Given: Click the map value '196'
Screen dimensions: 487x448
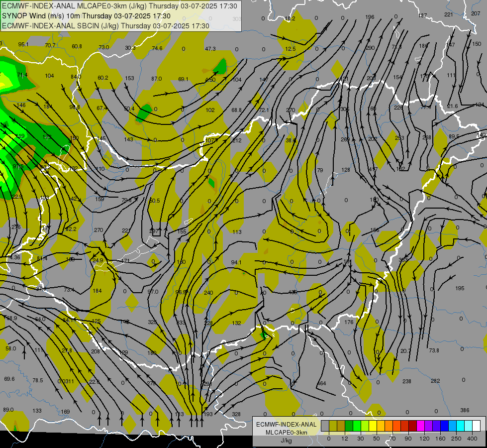Looking at the screenshot, I should (x=370, y=17).
